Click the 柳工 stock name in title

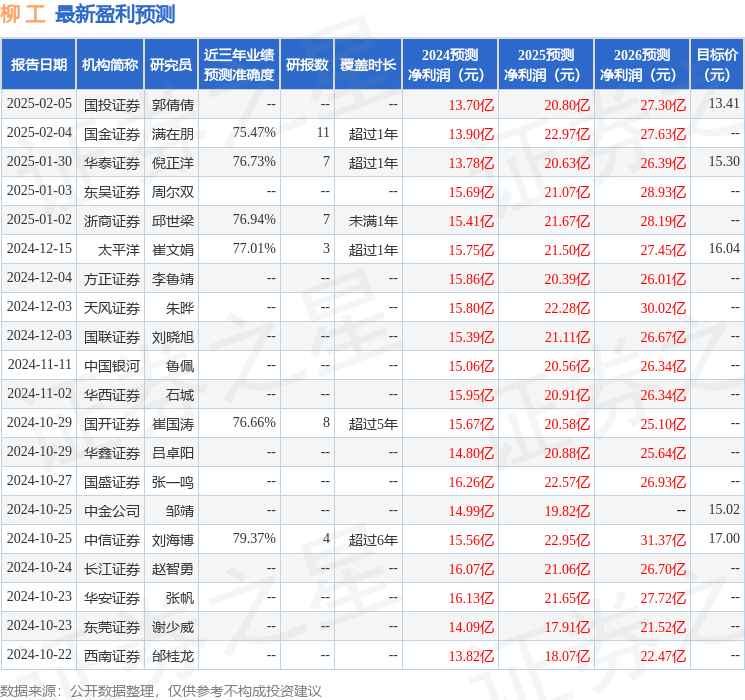point(23,14)
